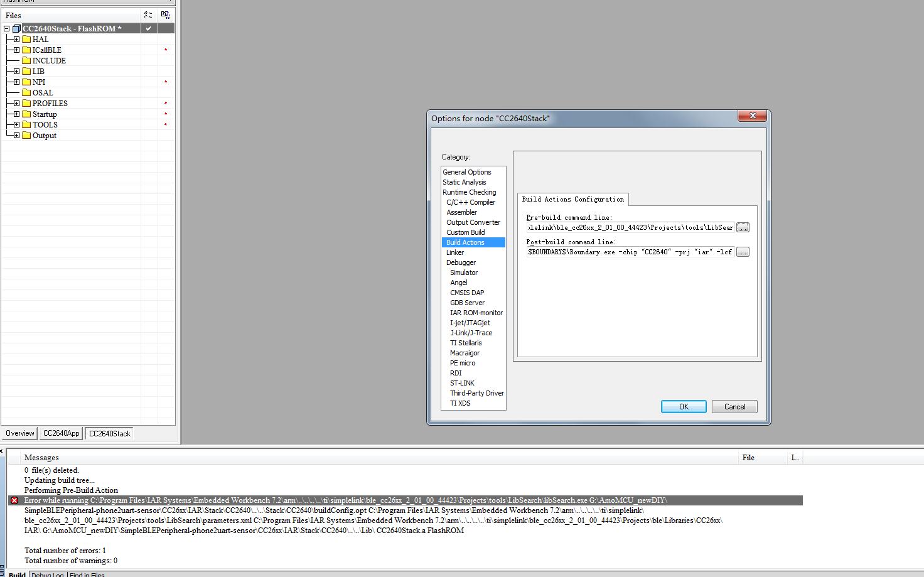Click the PROFILES folder icon
Image resolution: width=924 pixels, height=577 pixels.
tap(26, 104)
